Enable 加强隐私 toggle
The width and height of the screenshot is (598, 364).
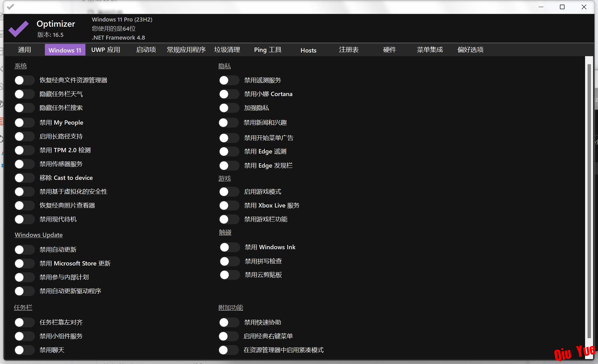click(x=229, y=108)
